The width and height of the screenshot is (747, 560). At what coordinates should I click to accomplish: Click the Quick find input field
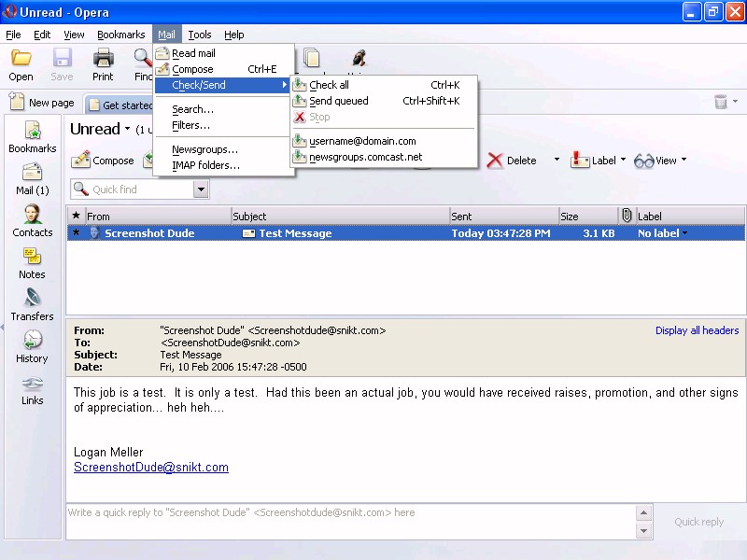tap(142, 189)
